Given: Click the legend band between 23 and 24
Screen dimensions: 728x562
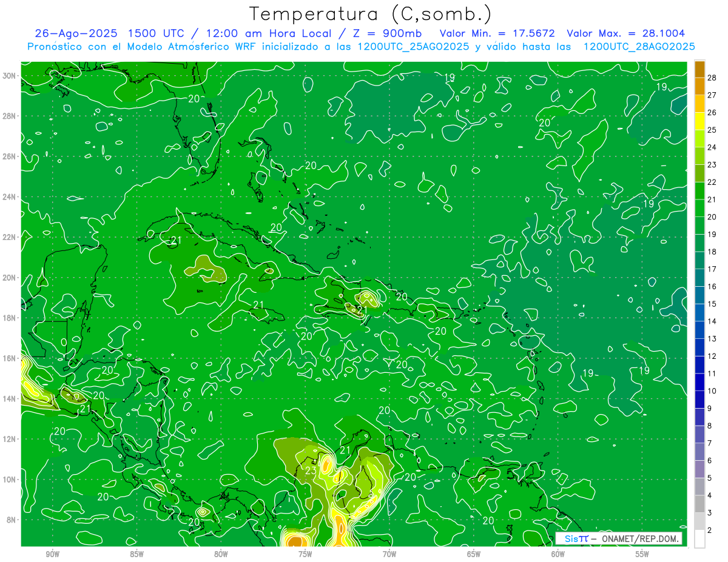Looking at the screenshot, I should tap(699, 156).
